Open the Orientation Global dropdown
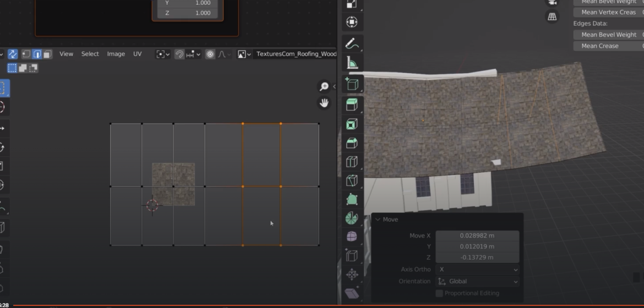This screenshot has height=308, width=644. coord(477,281)
